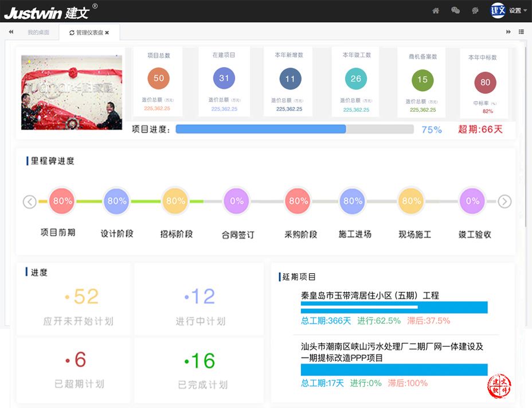Open the messages icon beside the home icon

click(455, 10)
